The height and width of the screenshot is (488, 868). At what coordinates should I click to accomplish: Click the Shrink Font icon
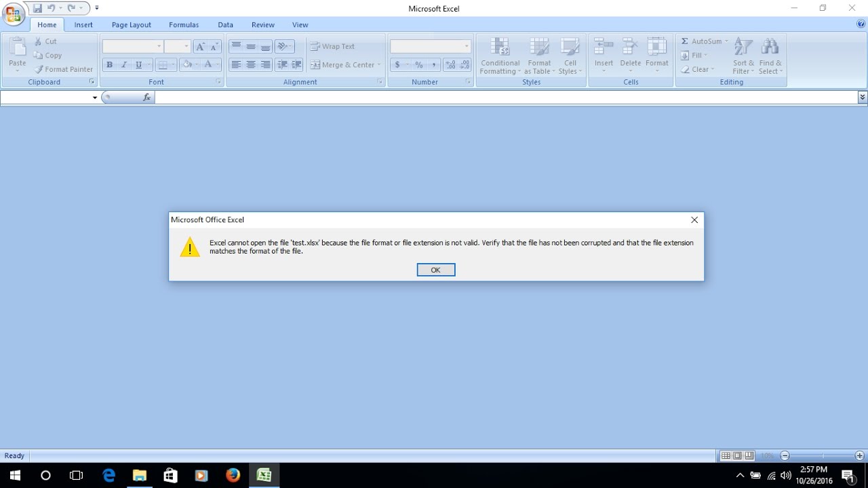click(x=214, y=47)
